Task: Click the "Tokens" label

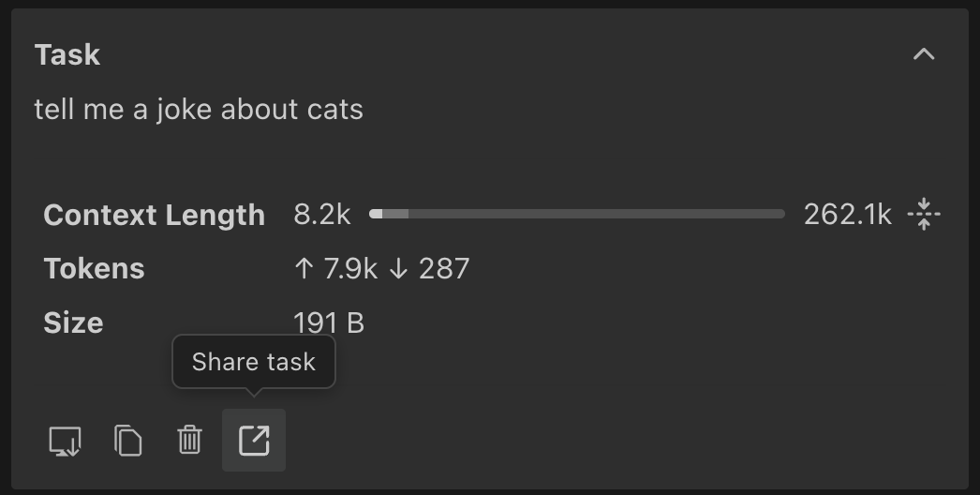Action: 95,269
